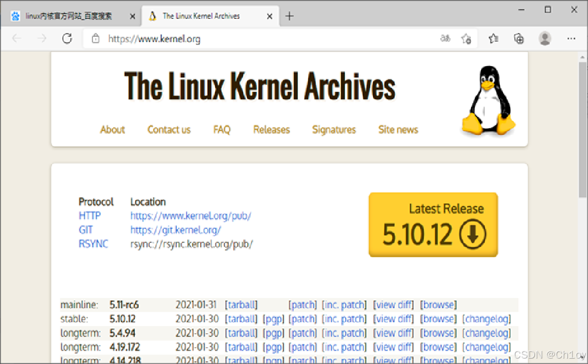Open pgp signature for stable 5.10.12

273,319
